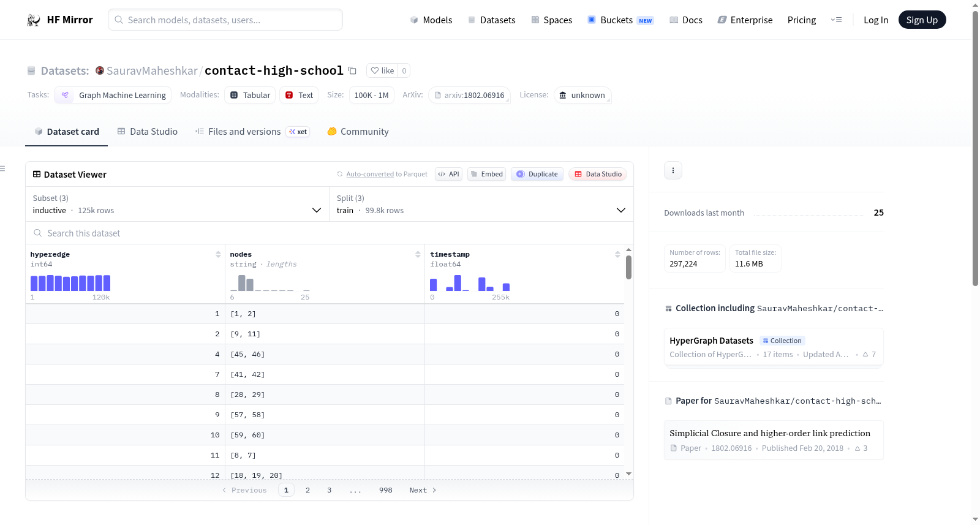Open the more navigation options menu icon
Image resolution: width=980 pixels, height=525 pixels.
(x=836, y=20)
